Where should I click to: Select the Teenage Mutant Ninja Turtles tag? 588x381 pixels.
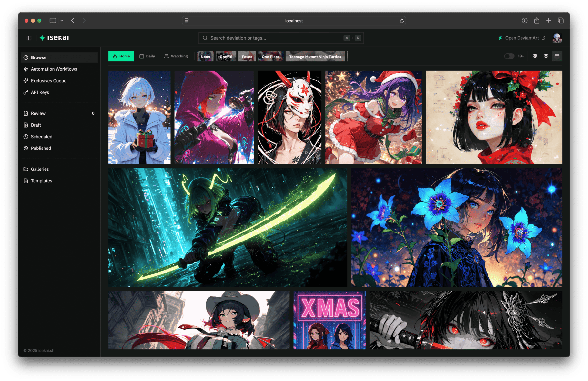point(315,57)
